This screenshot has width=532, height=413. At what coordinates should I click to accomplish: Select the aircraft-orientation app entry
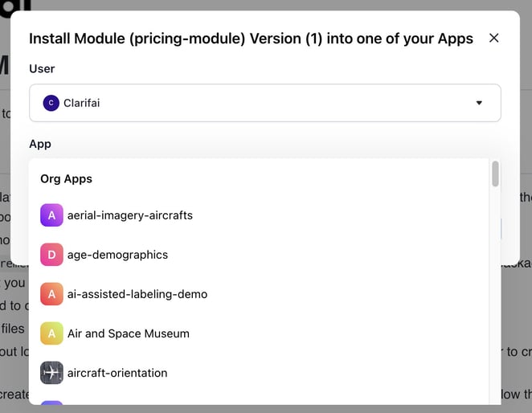[x=117, y=373]
